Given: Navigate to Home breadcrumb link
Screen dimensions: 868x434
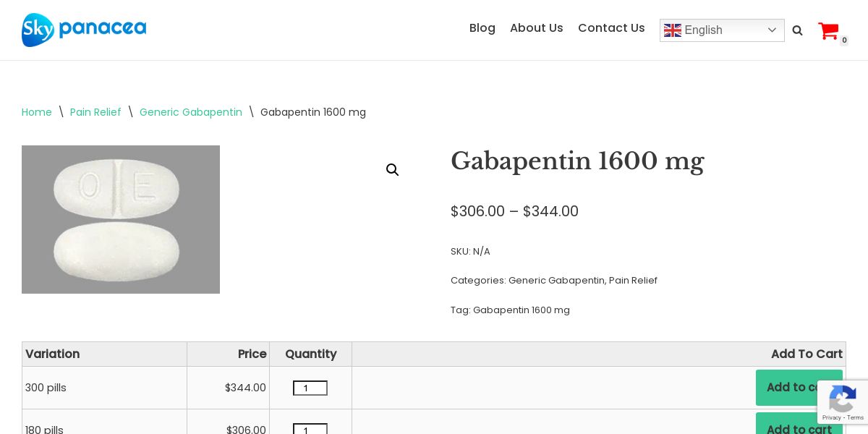Looking at the screenshot, I should point(37,112).
